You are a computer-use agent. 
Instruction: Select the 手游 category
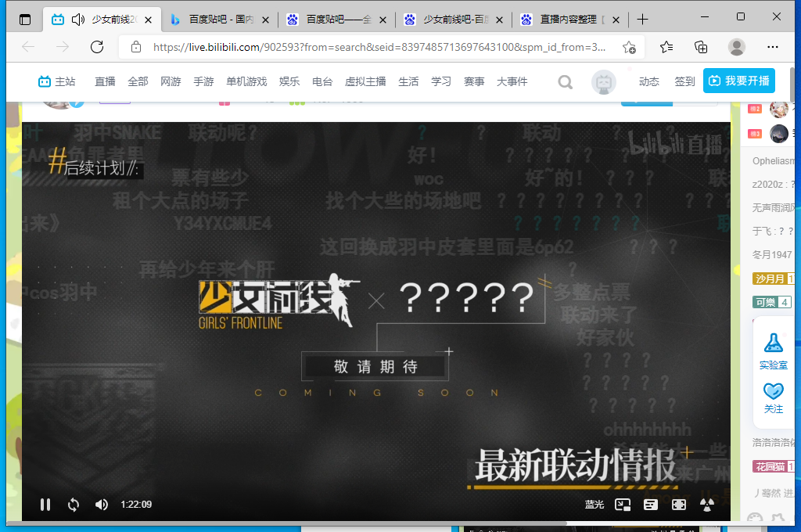pyautogui.click(x=203, y=82)
